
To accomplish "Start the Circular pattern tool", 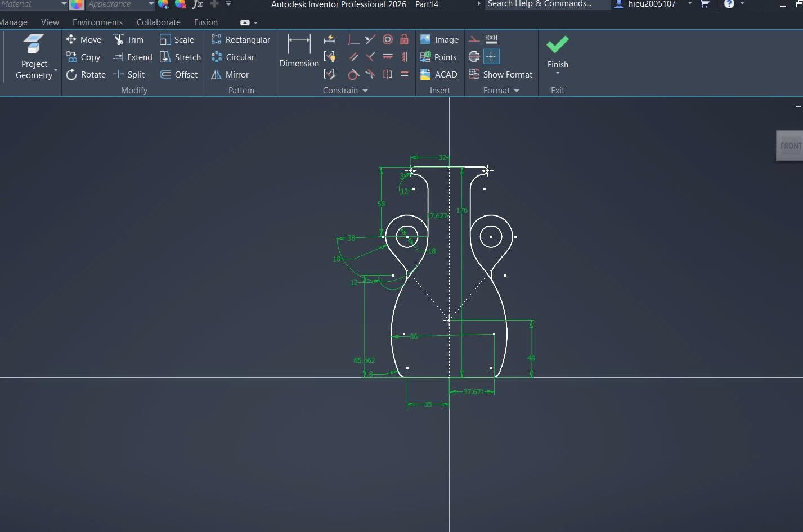I will point(233,57).
